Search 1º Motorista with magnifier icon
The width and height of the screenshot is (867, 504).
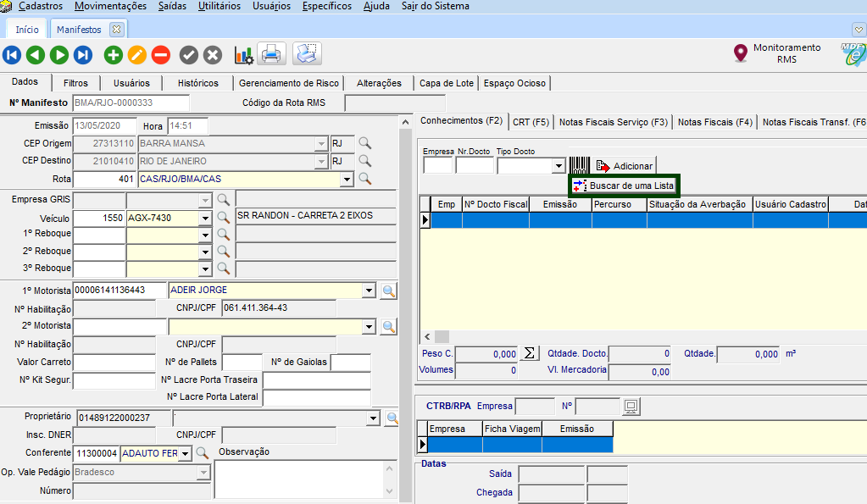click(389, 291)
